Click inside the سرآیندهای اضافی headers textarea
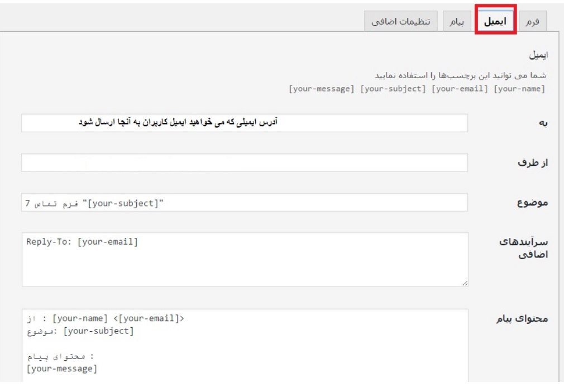The image size is (564, 392). point(244,259)
